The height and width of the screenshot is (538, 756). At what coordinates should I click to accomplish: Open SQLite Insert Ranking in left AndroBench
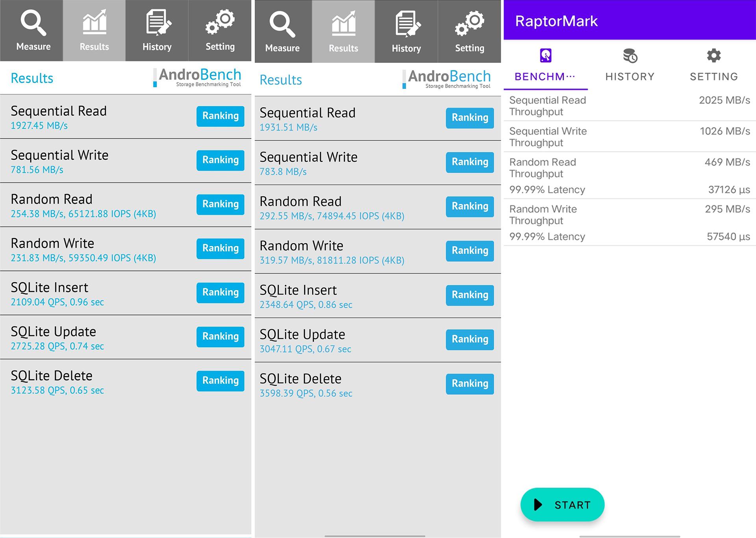coord(220,292)
